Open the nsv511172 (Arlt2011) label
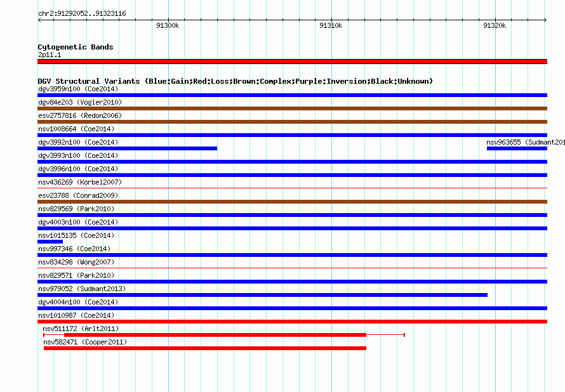 [81, 329]
